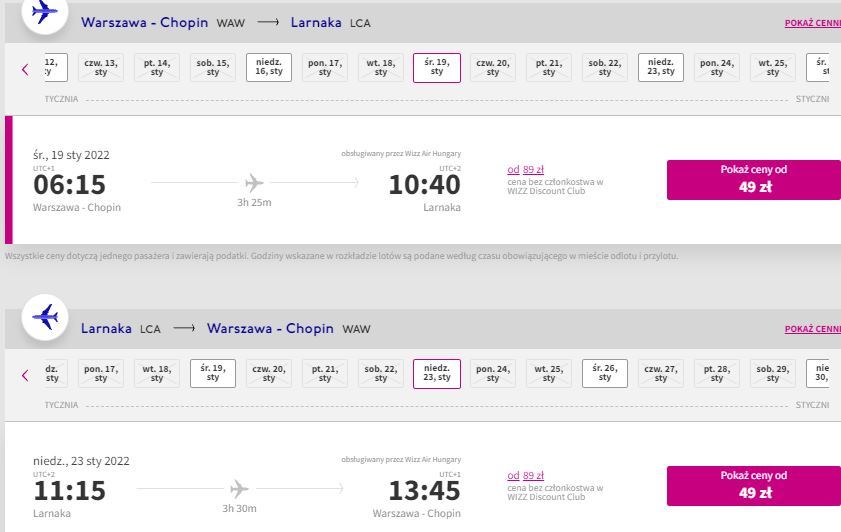Show return prices from 49 zł button
Screen dimensions: 841x532
[754, 486]
